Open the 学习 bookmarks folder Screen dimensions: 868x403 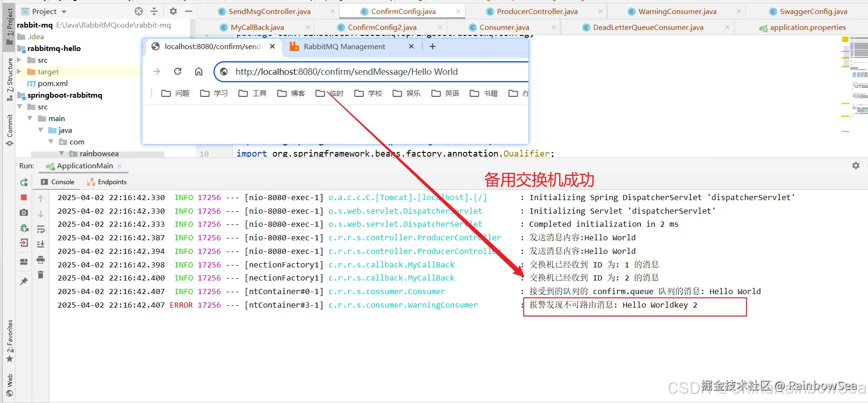tap(214, 94)
